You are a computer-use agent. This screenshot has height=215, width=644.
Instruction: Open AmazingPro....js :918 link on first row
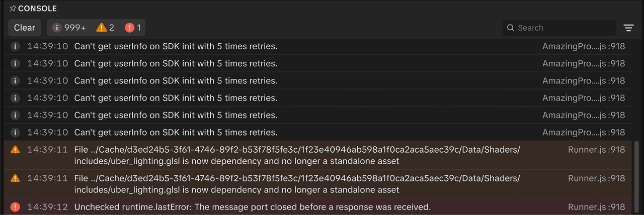coord(584,47)
